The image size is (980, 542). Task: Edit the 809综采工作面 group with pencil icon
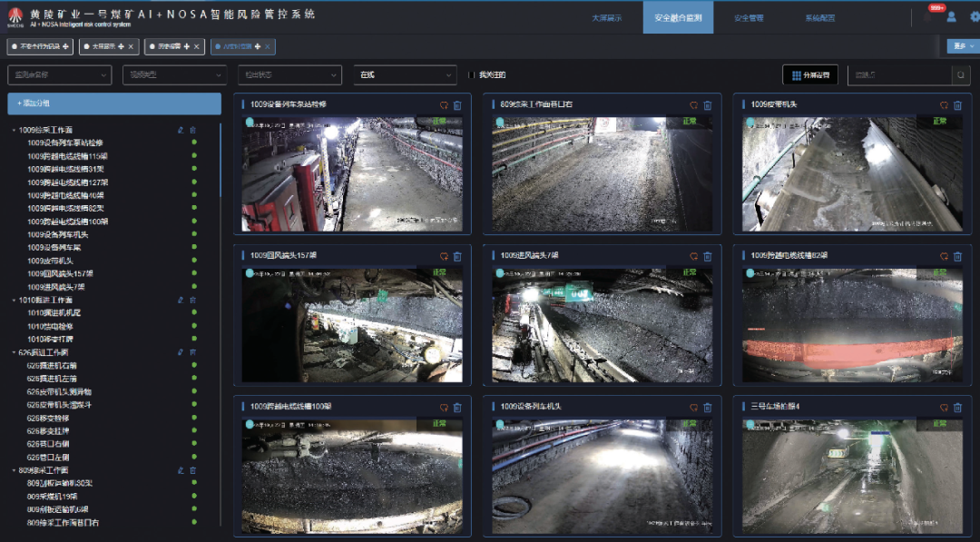181,470
